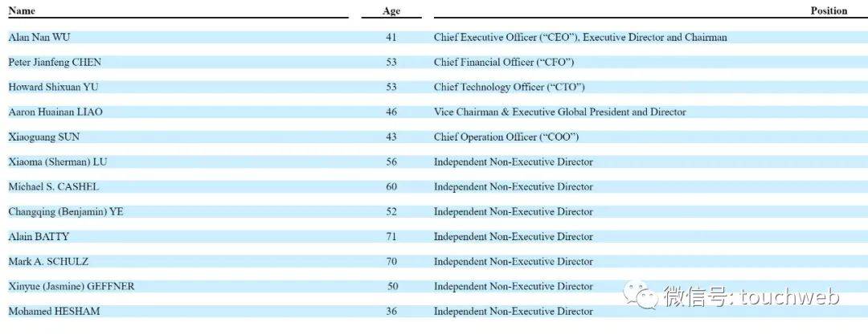
Task: Select the Michael S. CASHEL entry
Action: 54,186
